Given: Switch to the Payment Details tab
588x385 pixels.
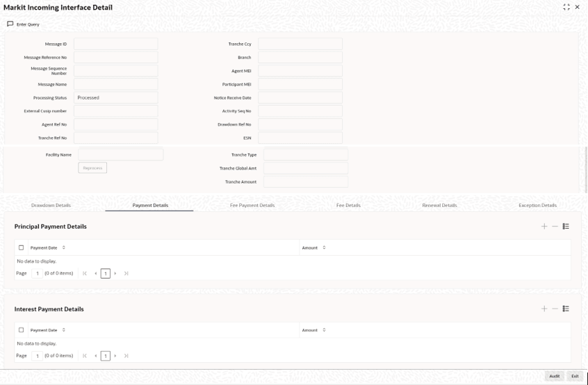Looking at the screenshot, I should 150,206.
